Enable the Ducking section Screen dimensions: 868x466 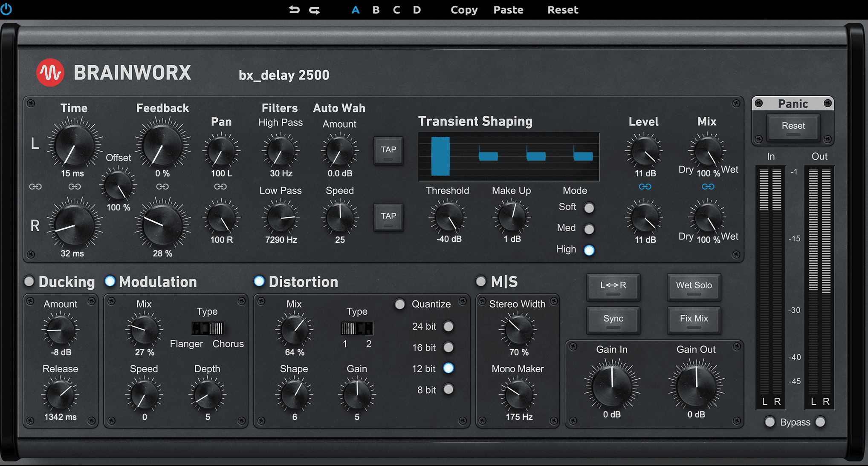(29, 281)
